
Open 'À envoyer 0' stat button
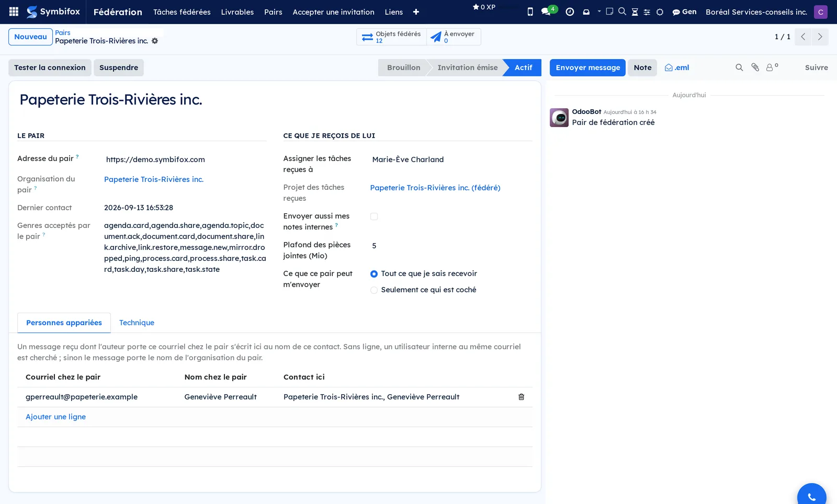tap(454, 37)
